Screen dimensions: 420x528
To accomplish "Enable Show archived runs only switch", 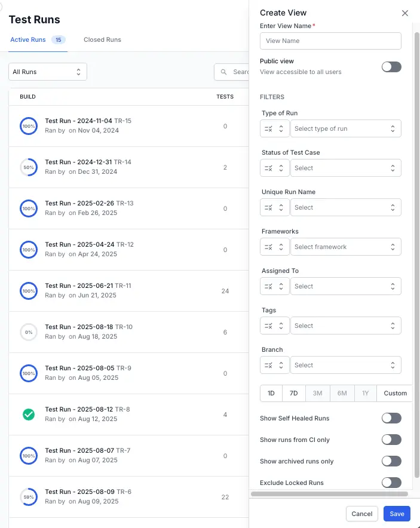I will pyautogui.click(x=391, y=461).
